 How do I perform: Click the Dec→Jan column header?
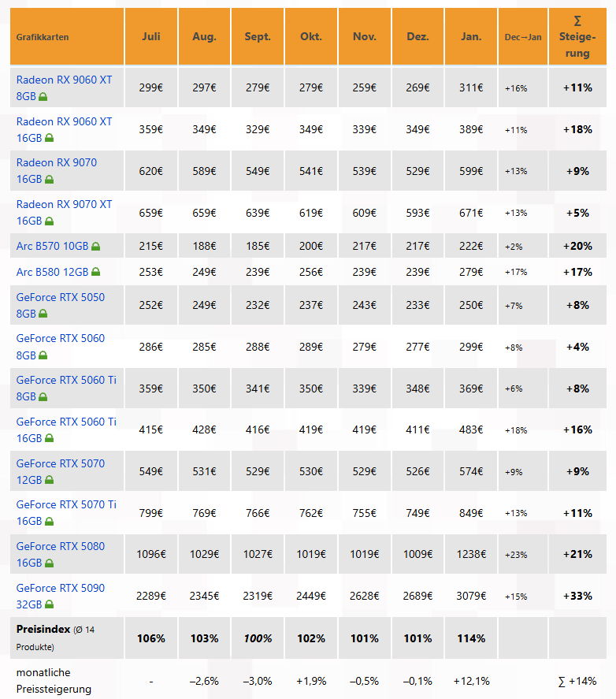coord(523,37)
